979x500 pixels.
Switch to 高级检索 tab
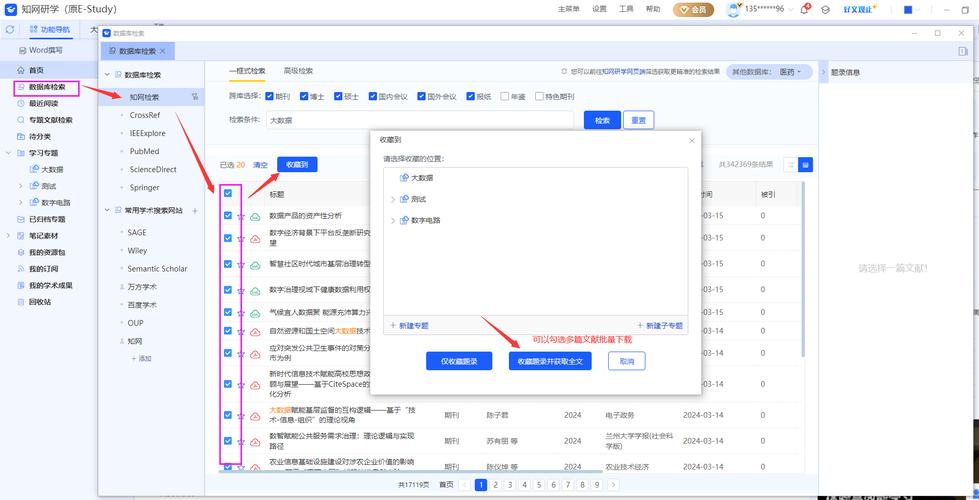click(298, 71)
